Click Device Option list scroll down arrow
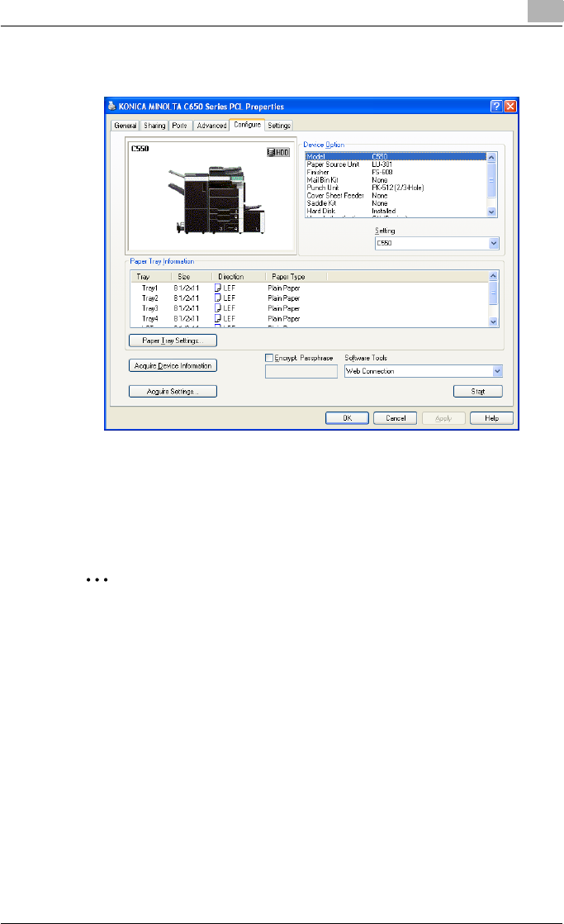 [491, 212]
